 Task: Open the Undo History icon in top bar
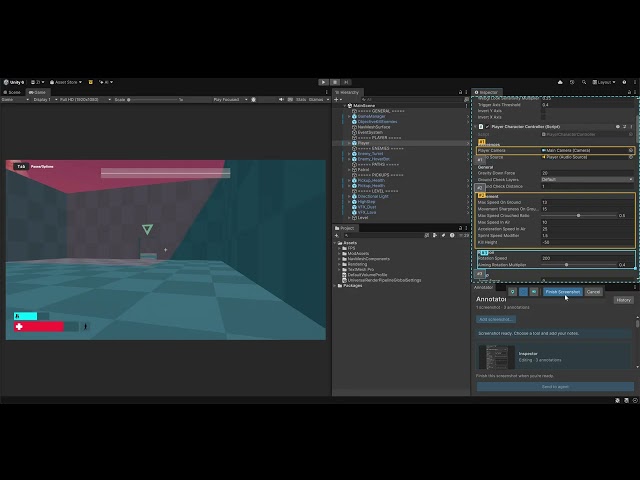(572, 82)
